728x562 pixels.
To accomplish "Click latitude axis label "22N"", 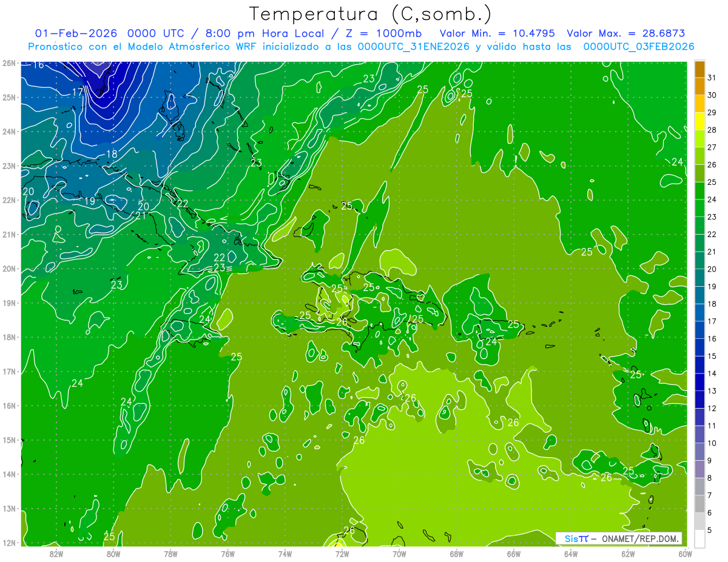I will pyautogui.click(x=8, y=200).
